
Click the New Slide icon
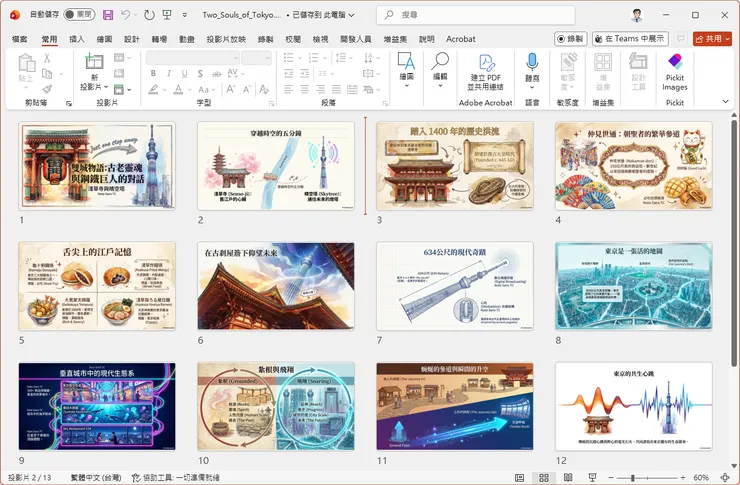[94, 62]
